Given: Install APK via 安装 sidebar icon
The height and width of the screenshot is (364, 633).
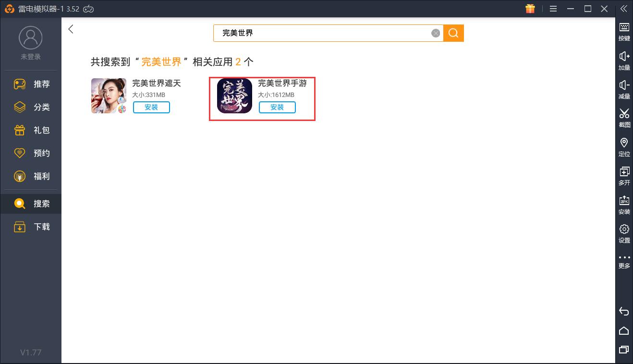Looking at the screenshot, I should [624, 205].
